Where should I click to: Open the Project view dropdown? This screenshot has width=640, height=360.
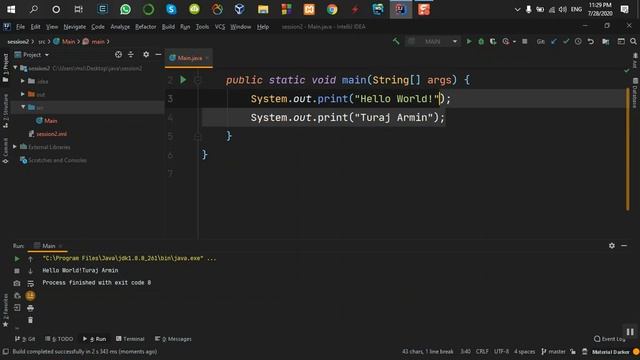pos(32,55)
